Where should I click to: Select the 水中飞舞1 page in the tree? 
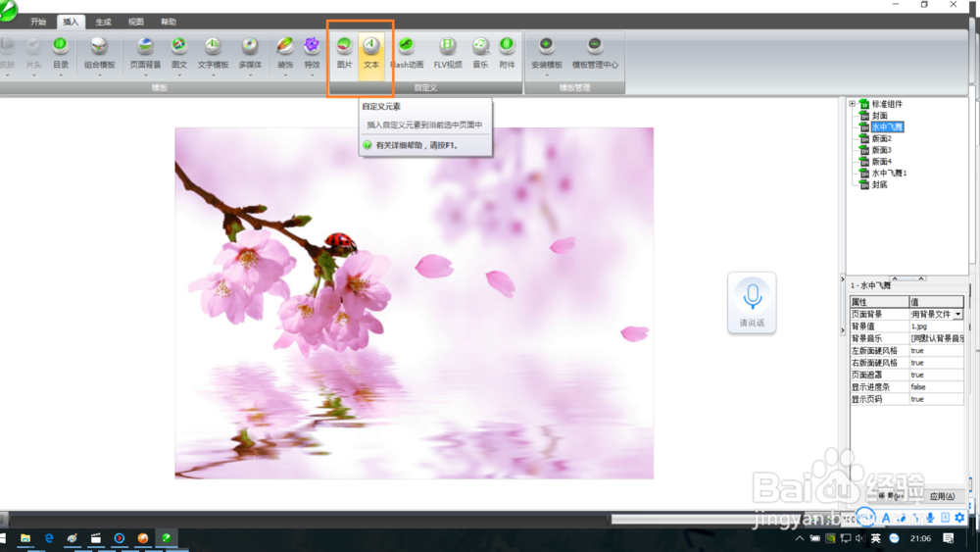pyautogui.click(x=889, y=173)
